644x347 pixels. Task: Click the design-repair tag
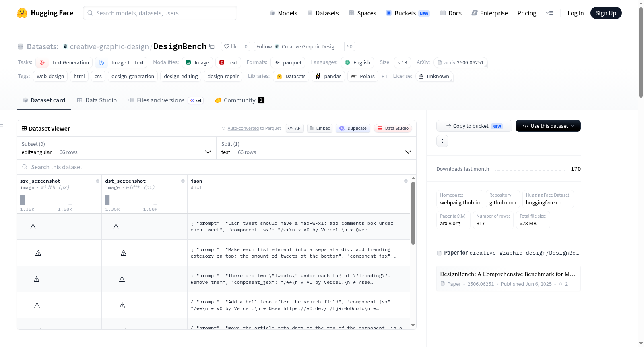[223, 76]
